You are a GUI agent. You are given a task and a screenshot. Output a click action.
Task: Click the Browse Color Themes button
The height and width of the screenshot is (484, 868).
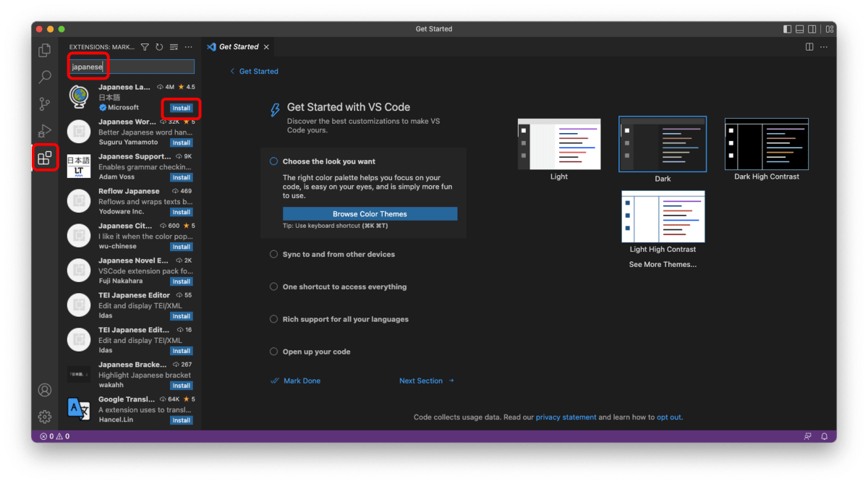pyautogui.click(x=370, y=214)
